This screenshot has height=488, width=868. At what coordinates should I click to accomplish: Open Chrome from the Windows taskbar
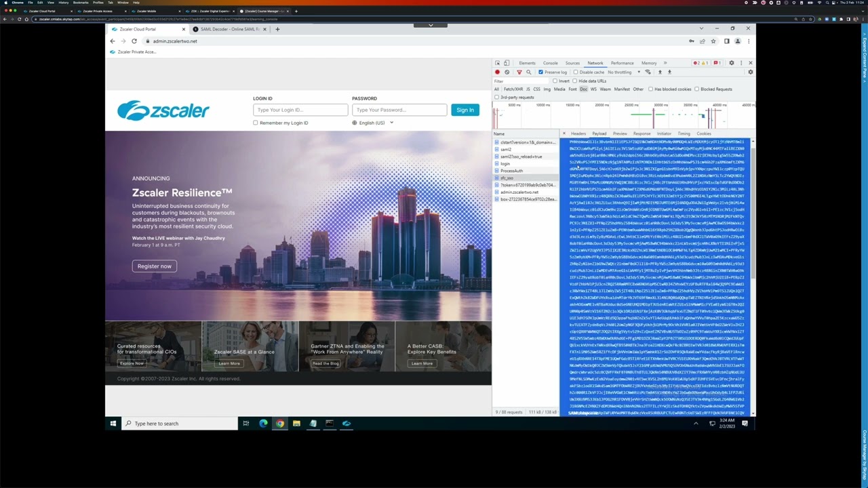(279, 424)
